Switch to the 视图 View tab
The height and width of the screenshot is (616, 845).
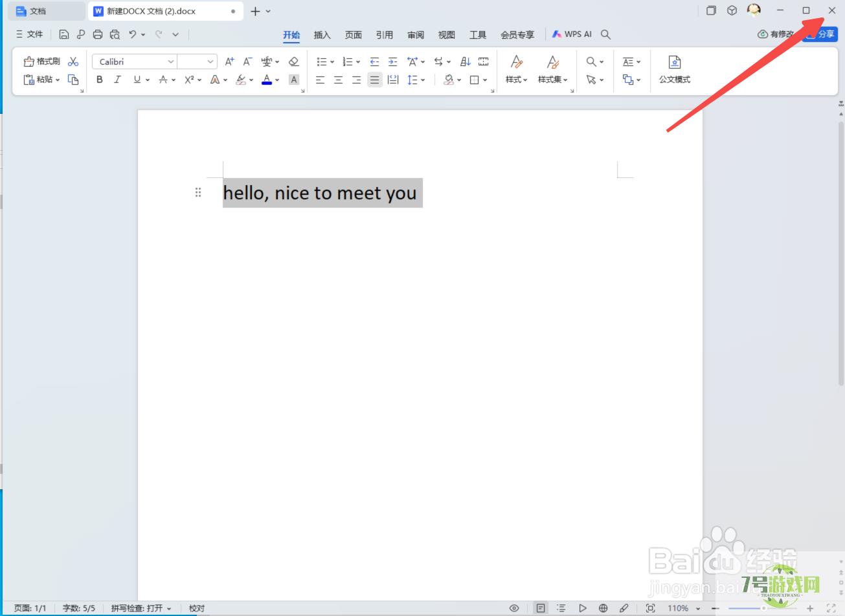(447, 35)
